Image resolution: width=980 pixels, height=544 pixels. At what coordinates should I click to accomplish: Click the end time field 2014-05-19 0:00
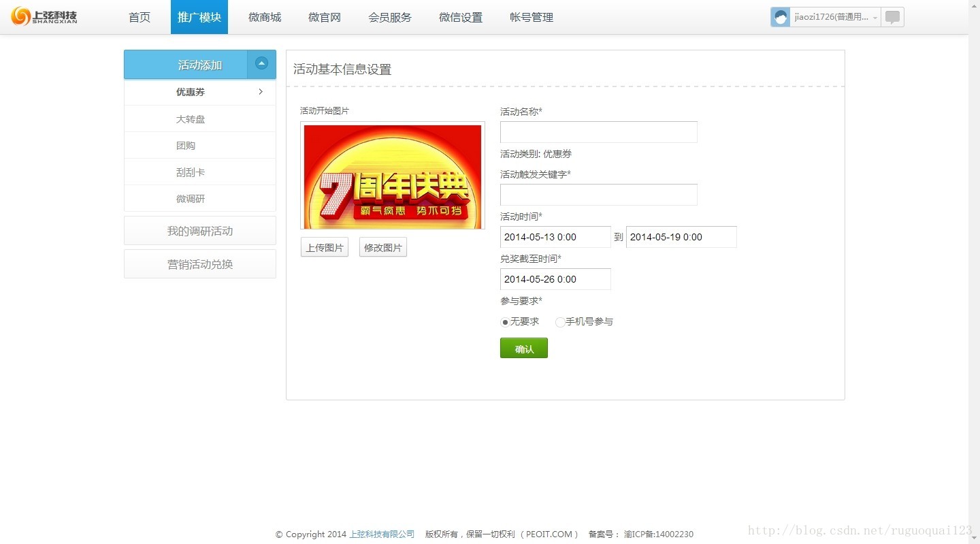[x=681, y=237]
